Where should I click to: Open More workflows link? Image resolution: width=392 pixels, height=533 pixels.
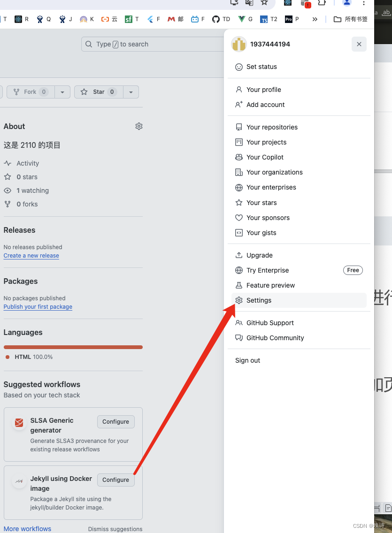(x=27, y=529)
